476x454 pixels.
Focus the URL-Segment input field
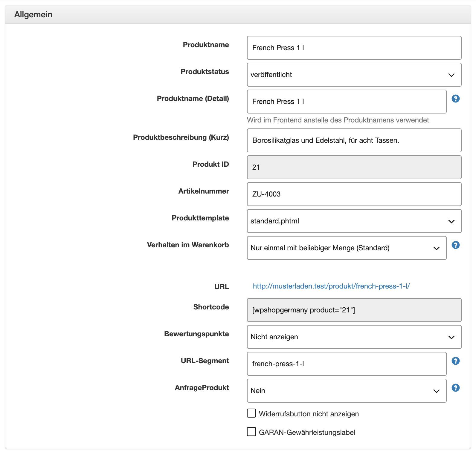click(x=347, y=364)
